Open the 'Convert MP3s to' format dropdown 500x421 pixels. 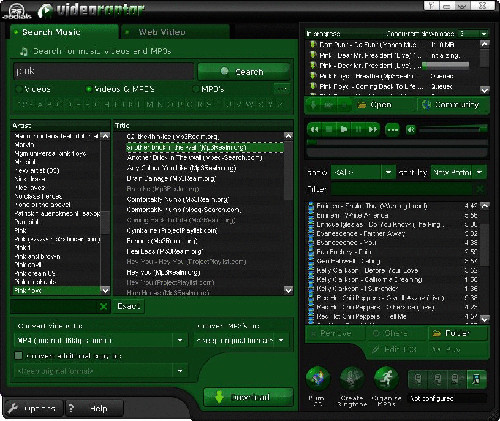pyautogui.click(x=241, y=340)
